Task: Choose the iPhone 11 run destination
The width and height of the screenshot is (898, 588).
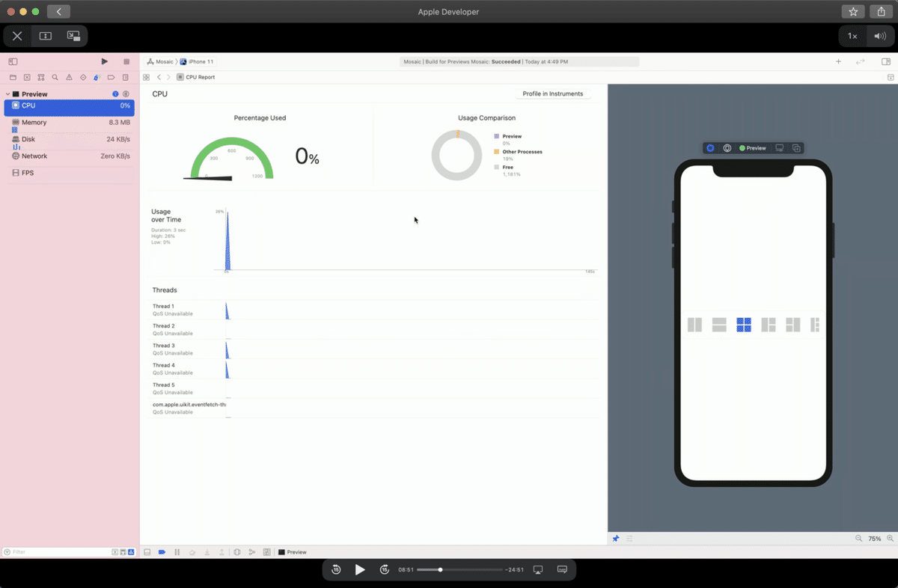Action: click(197, 61)
